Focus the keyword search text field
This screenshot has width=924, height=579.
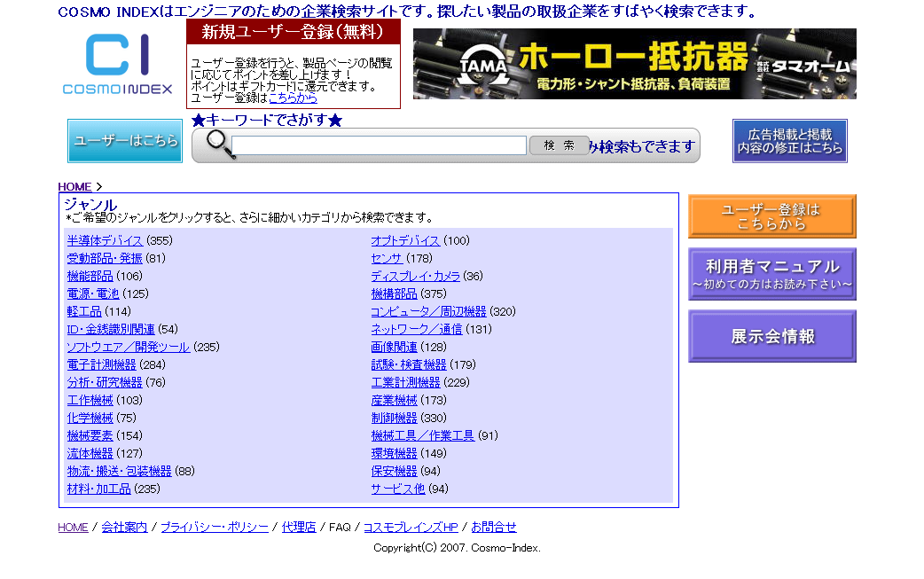tap(379, 145)
